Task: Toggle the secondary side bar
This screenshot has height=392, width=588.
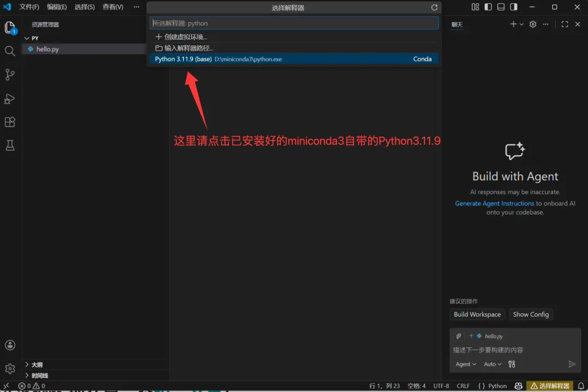Action: tap(513, 7)
